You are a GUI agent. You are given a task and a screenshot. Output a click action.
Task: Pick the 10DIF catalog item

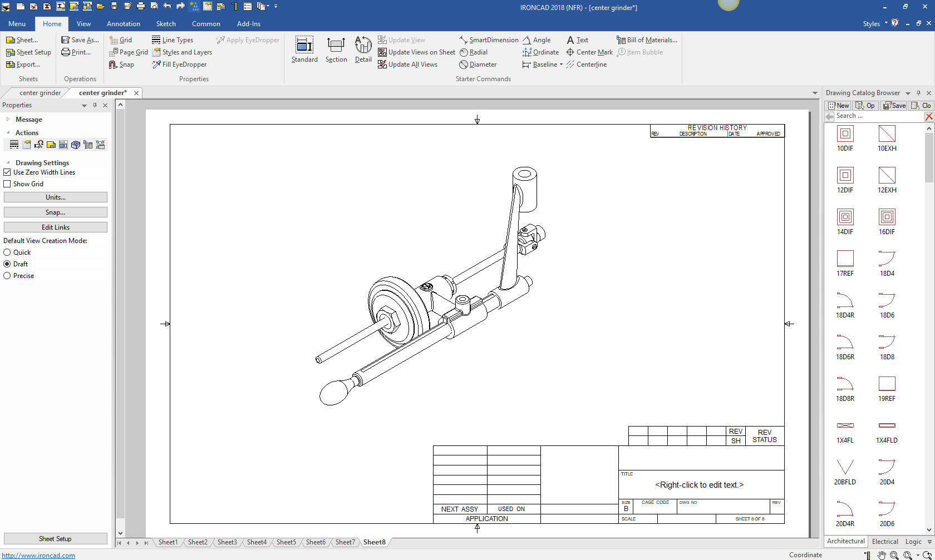(x=845, y=134)
